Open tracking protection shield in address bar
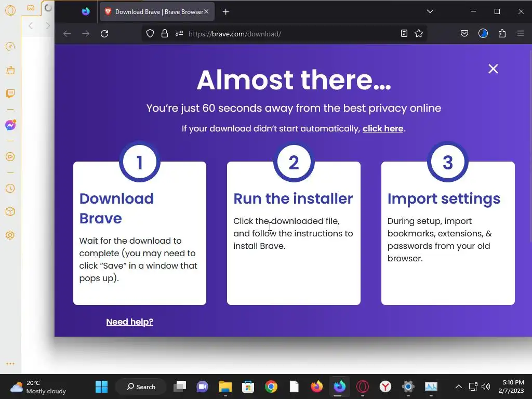The width and height of the screenshot is (532, 399). (x=150, y=34)
